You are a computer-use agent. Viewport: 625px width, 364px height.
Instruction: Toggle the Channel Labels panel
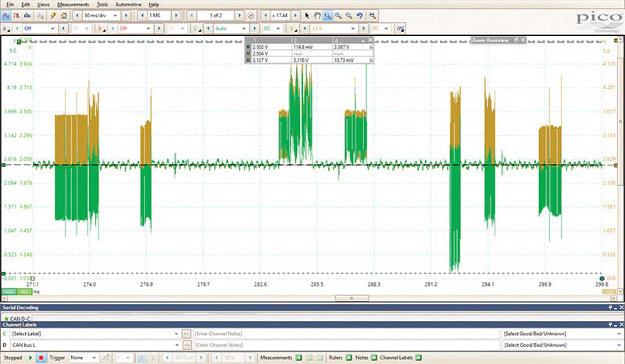coord(418,358)
